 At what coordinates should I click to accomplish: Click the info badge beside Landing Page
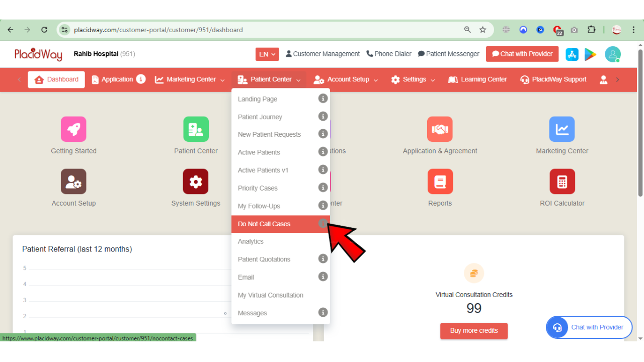click(x=323, y=99)
